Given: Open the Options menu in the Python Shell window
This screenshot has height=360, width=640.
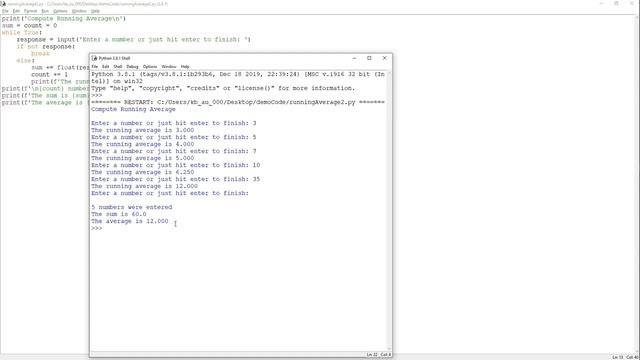Looking at the screenshot, I should click(x=150, y=67).
